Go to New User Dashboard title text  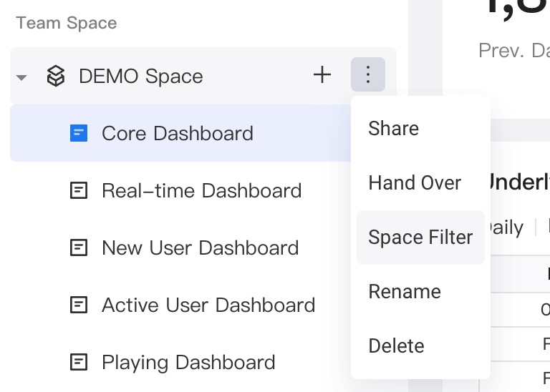click(200, 248)
